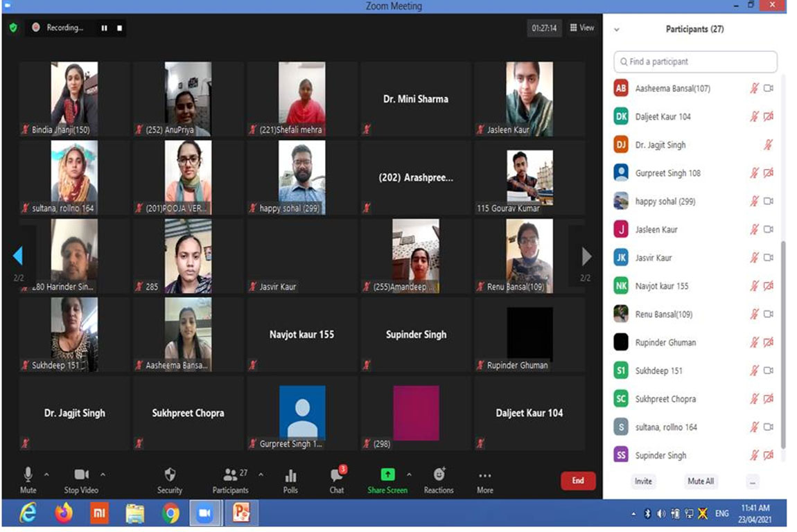This screenshot has height=532, width=797.
Task: Collapse the Participants panel chevron
Action: coord(617,30)
